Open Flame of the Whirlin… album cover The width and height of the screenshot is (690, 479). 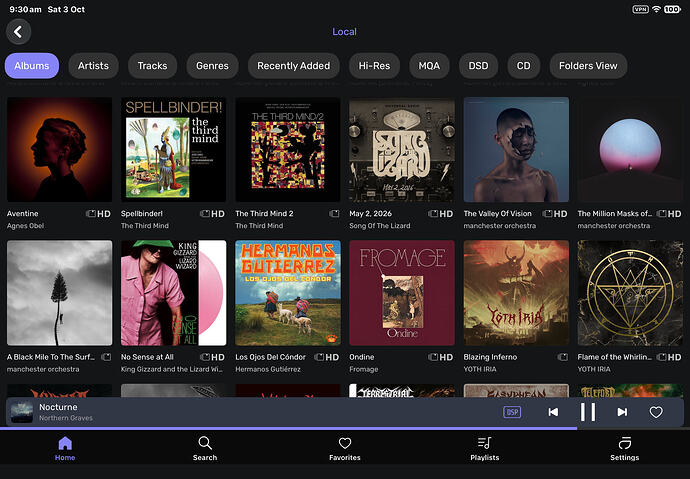tap(630, 293)
